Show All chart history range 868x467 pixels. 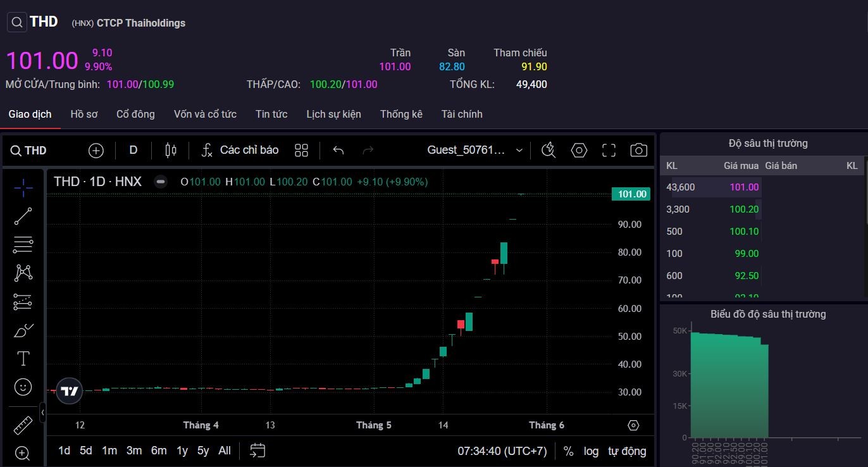(225, 451)
